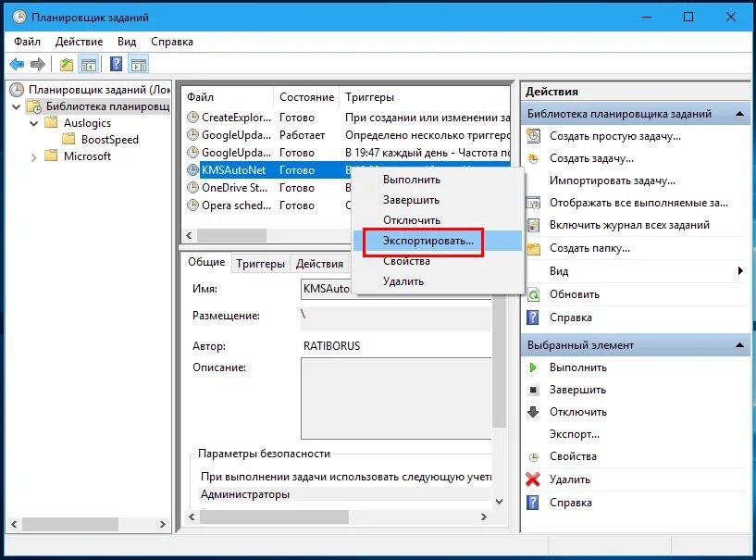
Task: Click Создать папку... link
Action: click(x=589, y=248)
